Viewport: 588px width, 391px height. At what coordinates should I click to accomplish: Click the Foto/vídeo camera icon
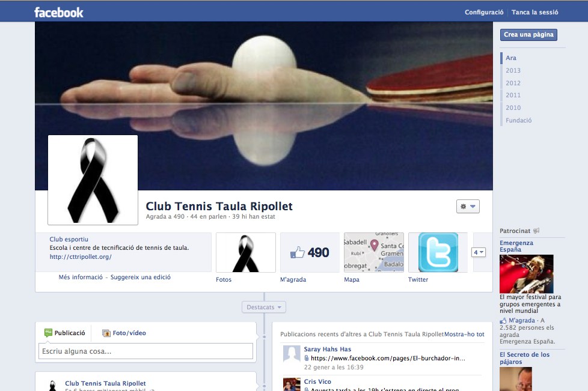106,333
